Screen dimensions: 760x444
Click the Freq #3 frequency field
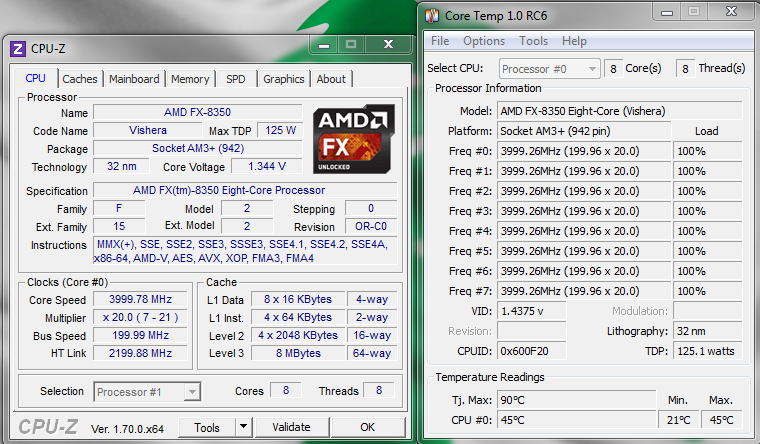coord(584,211)
